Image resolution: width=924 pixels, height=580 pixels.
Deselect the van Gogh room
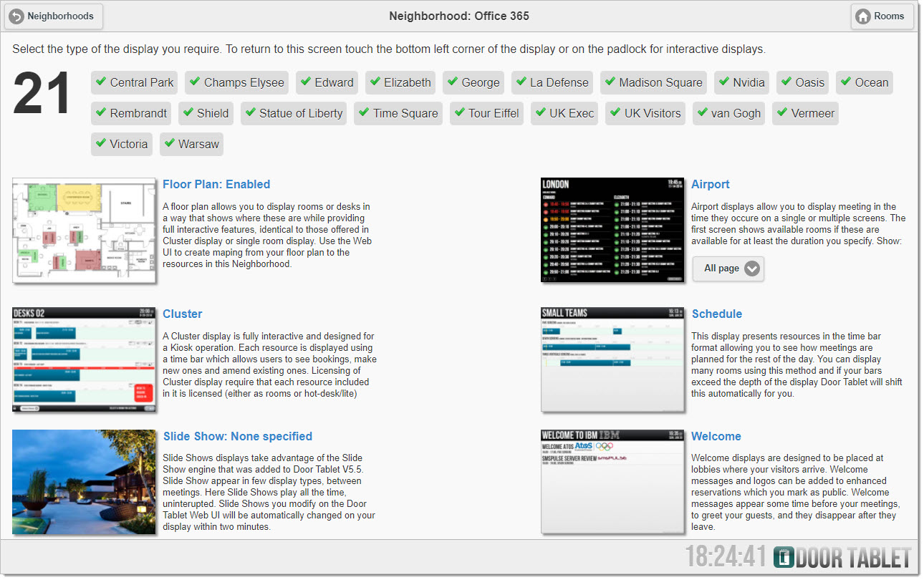point(729,113)
